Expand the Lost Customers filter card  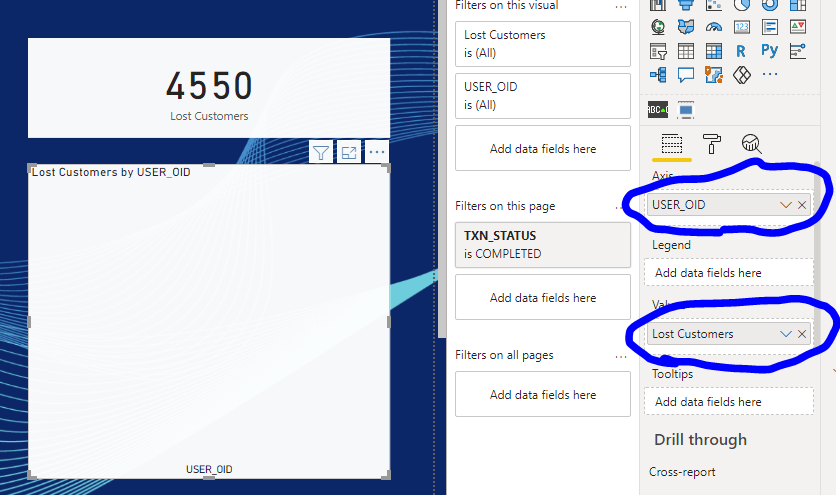click(x=543, y=44)
